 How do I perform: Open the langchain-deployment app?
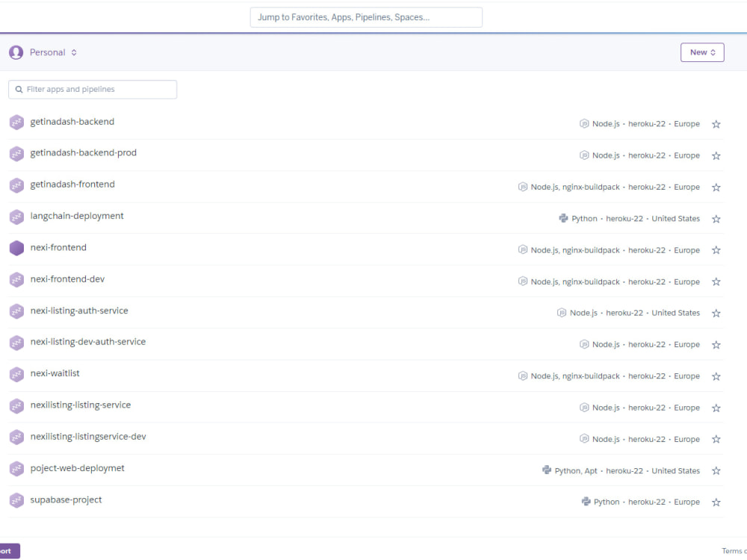[77, 217]
